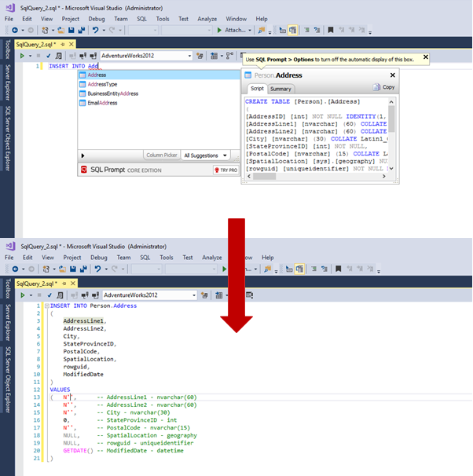The width and height of the screenshot is (473, 476).
Task: Open Toolbox side panel in top window
Action: pos(8,49)
